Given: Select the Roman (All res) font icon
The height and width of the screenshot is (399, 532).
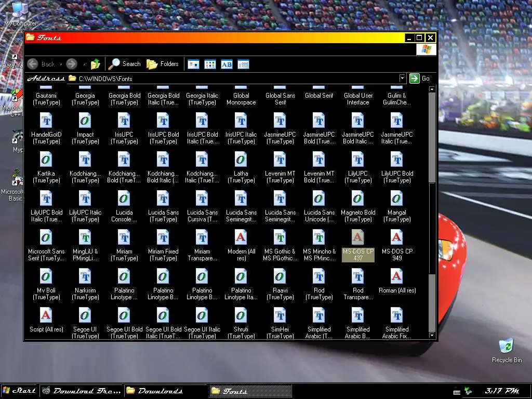Looking at the screenshot, I should [x=396, y=276].
